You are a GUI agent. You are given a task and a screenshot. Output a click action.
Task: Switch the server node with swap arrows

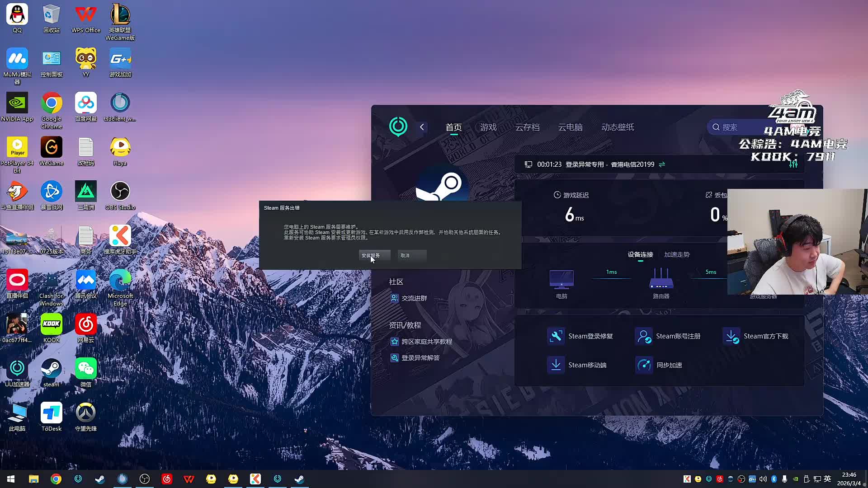click(662, 164)
